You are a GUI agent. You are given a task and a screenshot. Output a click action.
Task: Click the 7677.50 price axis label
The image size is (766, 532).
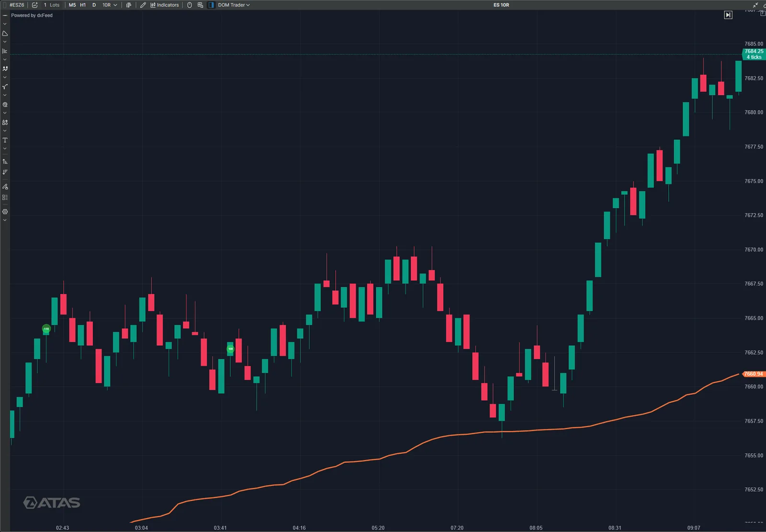(x=754, y=147)
